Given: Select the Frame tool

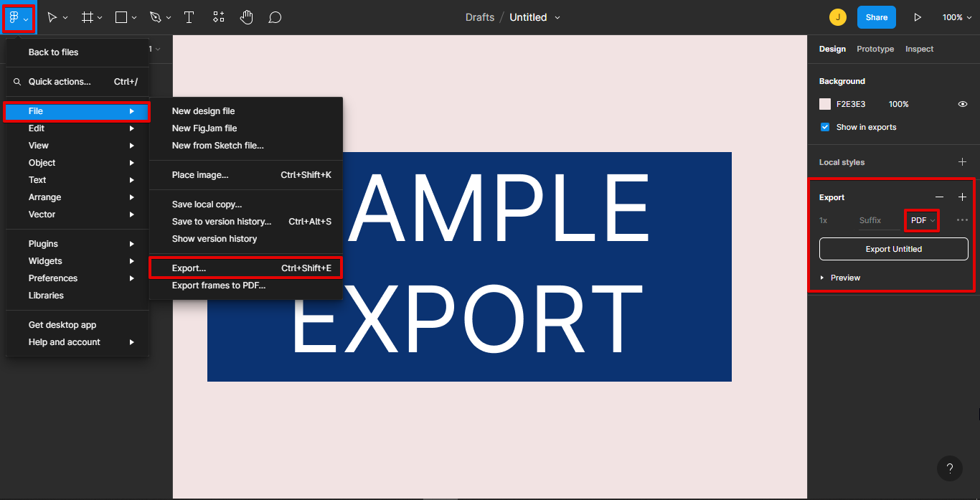Looking at the screenshot, I should pyautogui.click(x=88, y=17).
